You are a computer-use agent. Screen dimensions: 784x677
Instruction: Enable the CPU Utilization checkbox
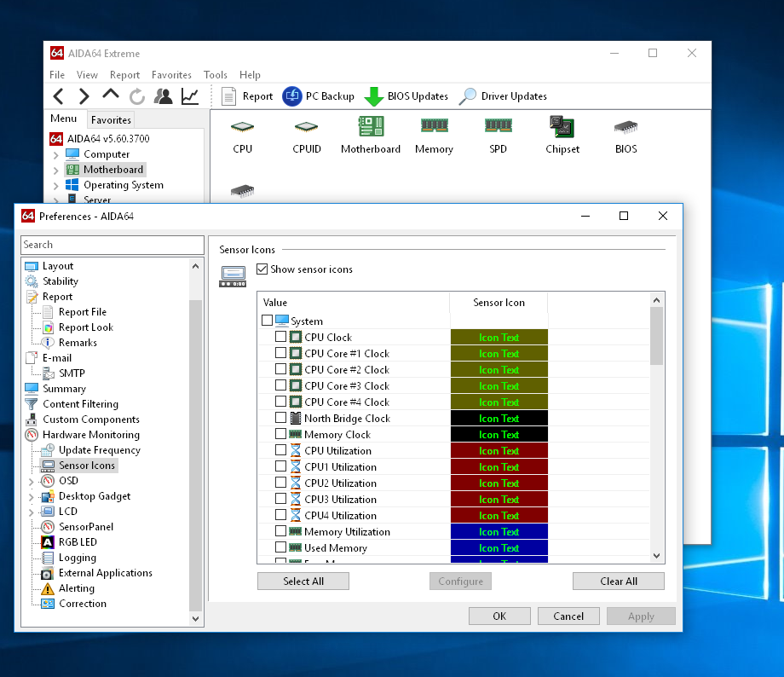(280, 450)
